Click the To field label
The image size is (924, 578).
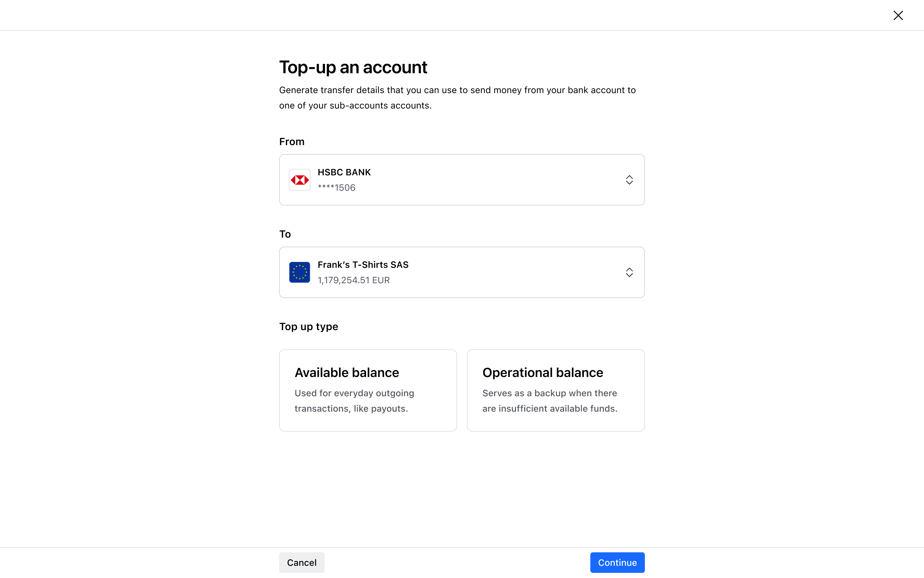[285, 234]
